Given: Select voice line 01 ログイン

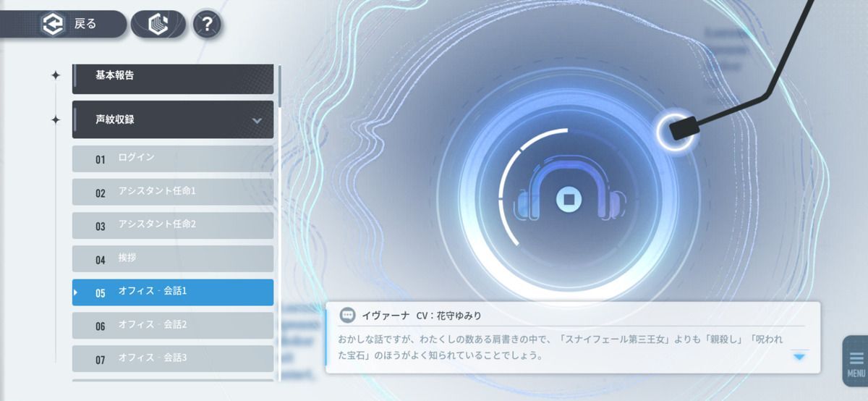Looking at the screenshot, I should [172, 159].
